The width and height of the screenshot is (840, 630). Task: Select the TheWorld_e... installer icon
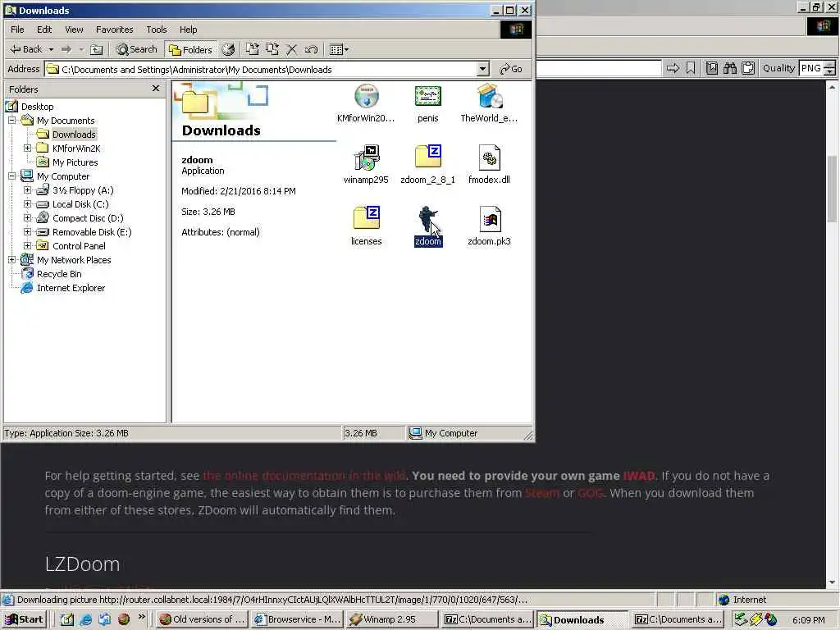click(489, 104)
